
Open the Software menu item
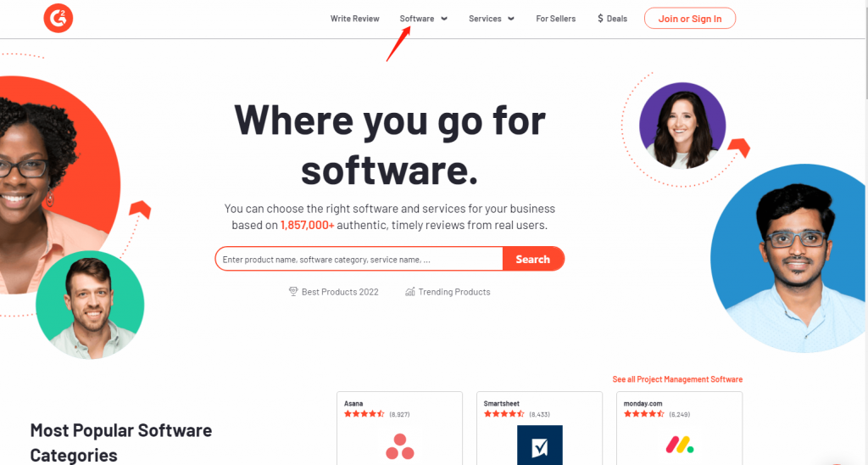coord(417,19)
